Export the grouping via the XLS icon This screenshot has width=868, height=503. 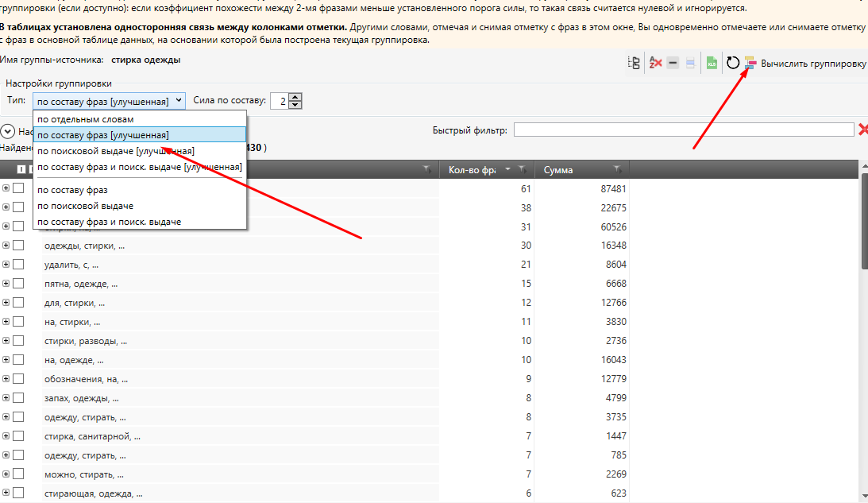tap(712, 63)
